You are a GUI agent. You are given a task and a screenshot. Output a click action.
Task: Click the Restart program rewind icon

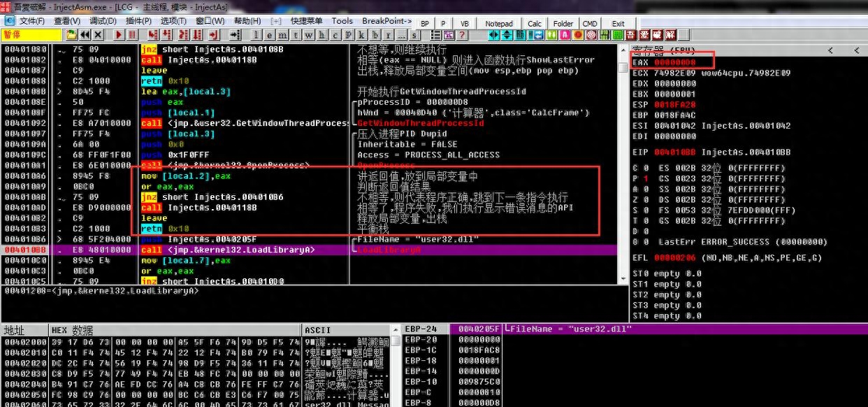[85, 34]
